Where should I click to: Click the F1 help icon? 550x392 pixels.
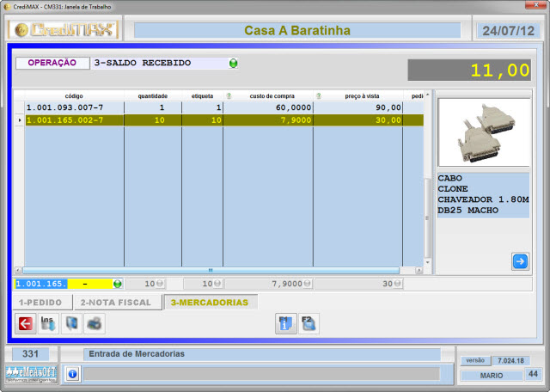click(x=285, y=323)
